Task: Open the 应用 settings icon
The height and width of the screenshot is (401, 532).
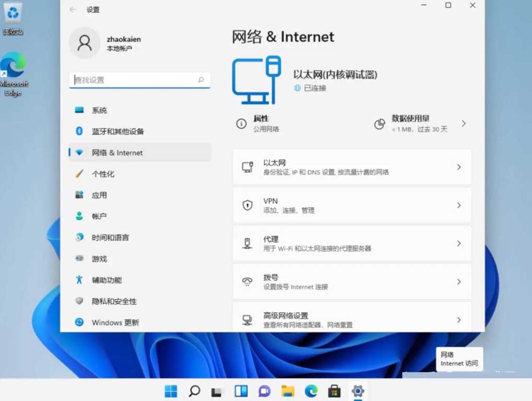Action: 79,195
